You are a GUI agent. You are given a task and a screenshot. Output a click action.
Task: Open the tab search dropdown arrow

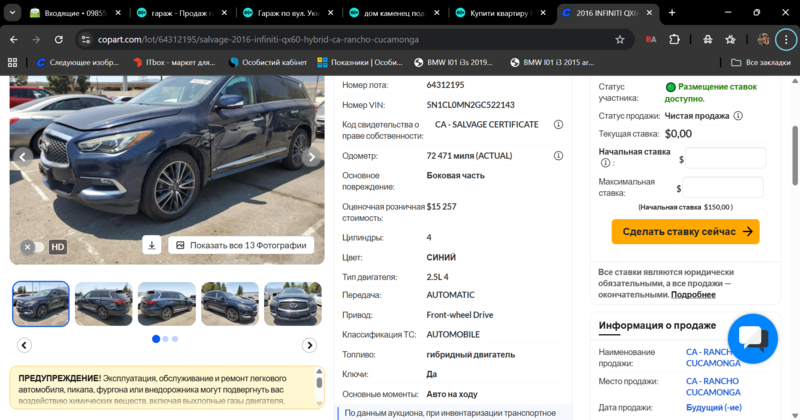tap(12, 13)
